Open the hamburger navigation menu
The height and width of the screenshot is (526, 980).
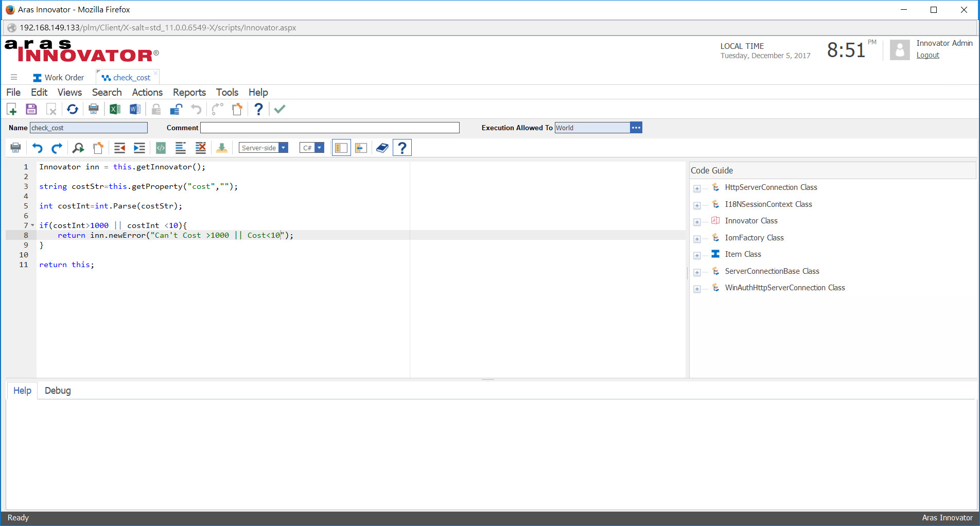[x=14, y=77]
